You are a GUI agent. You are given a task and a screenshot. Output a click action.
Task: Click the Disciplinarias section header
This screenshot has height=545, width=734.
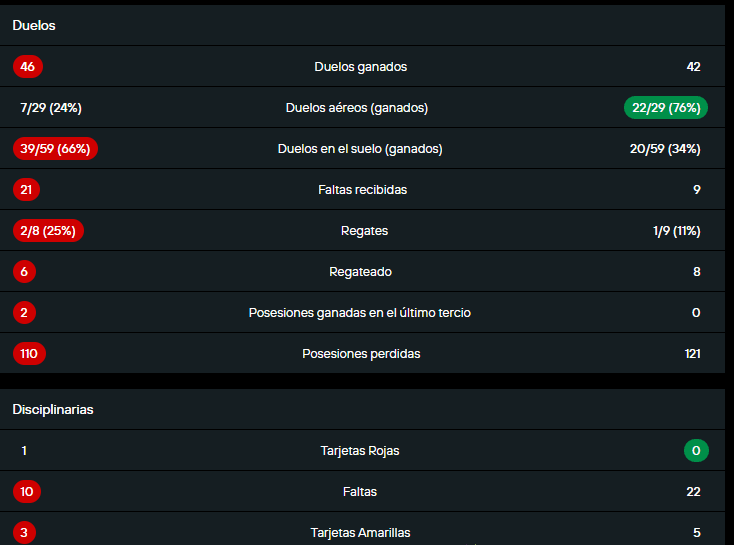click(53, 410)
